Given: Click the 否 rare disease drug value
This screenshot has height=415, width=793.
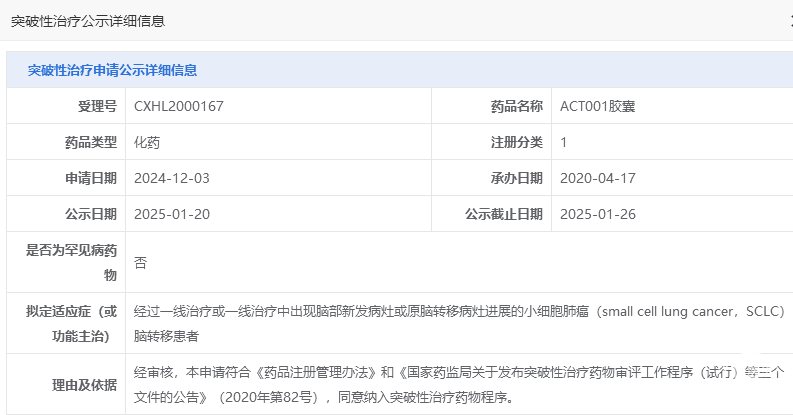Looking at the screenshot, I should [140, 263].
